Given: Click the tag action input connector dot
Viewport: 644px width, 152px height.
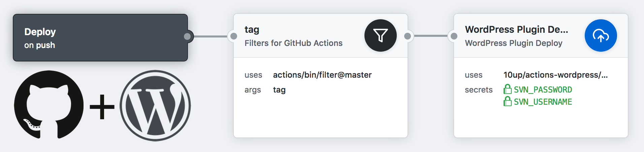Looking at the screenshot, I should point(233,36).
